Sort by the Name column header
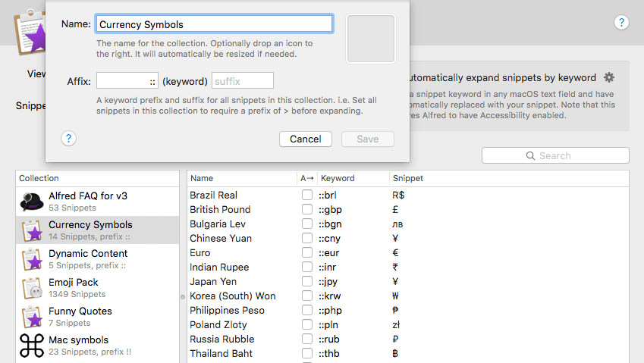 click(242, 178)
